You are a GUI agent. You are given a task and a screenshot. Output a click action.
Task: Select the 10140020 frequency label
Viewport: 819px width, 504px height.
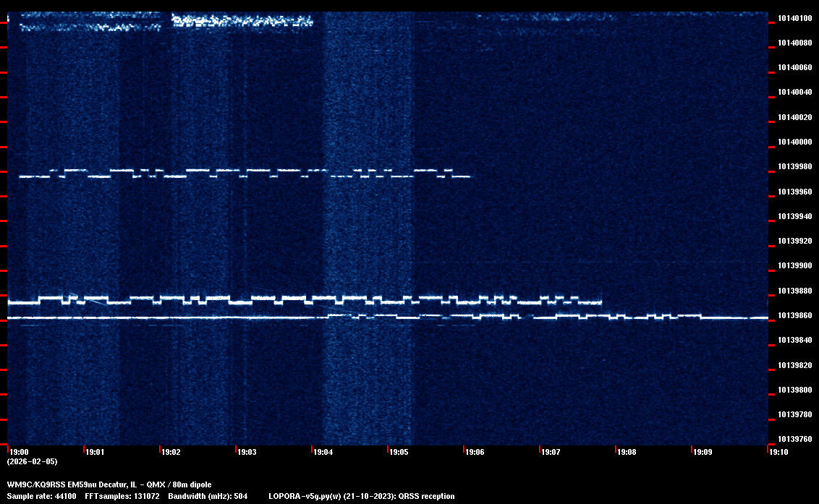pos(795,117)
